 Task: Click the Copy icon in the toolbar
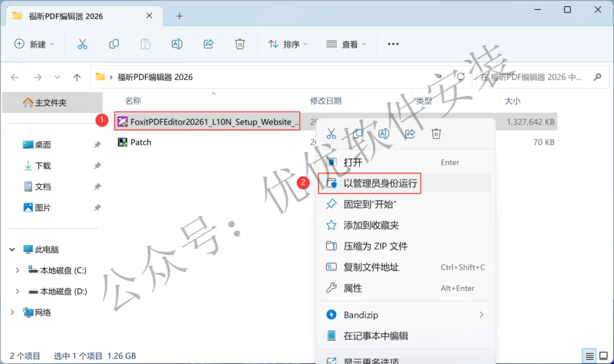pos(114,44)
